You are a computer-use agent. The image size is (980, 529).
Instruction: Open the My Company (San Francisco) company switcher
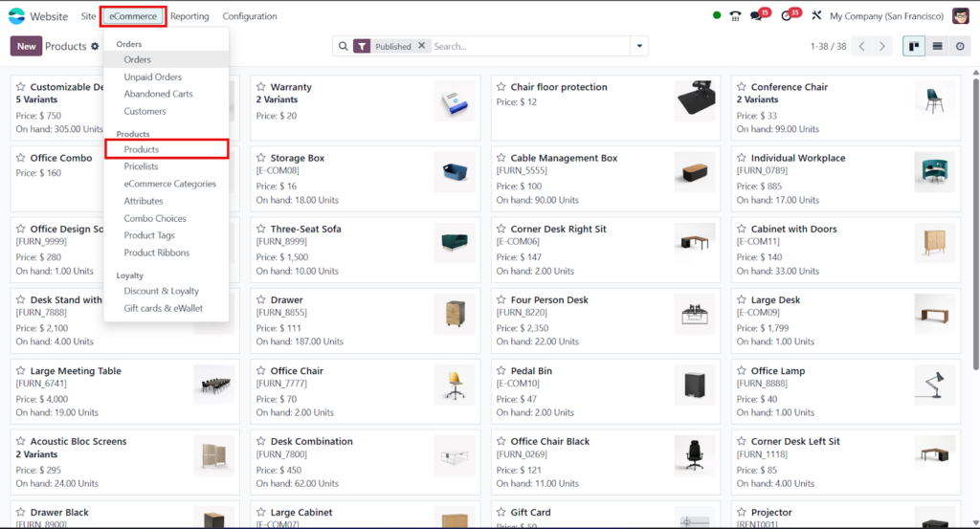click(886, 16)
